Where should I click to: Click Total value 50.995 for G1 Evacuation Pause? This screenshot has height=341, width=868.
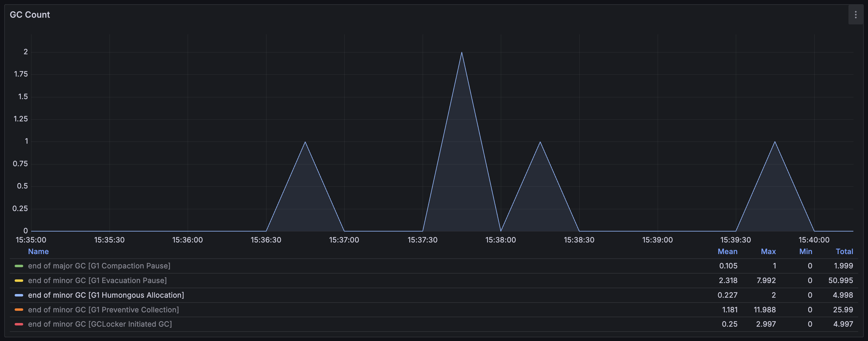(840, 280)
